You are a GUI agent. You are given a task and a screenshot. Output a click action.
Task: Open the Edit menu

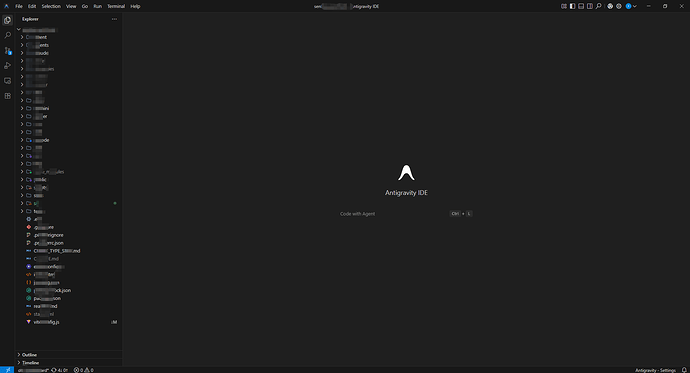[32, 6]
